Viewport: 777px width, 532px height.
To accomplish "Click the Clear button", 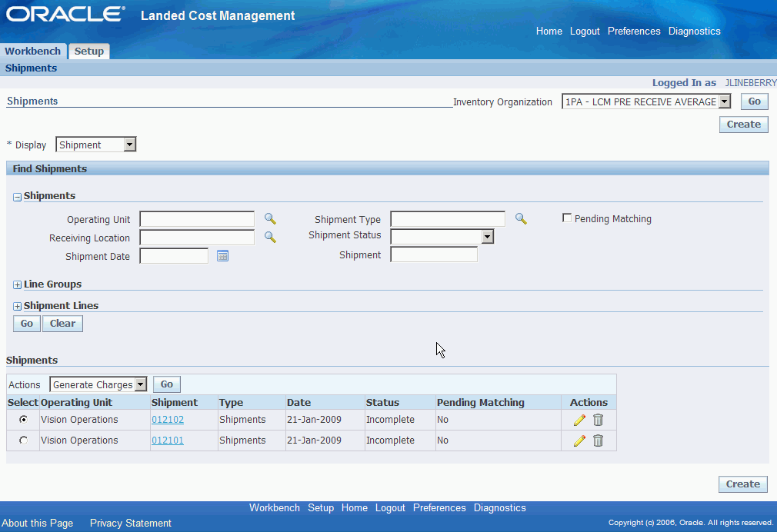I will tap(62, 324).
